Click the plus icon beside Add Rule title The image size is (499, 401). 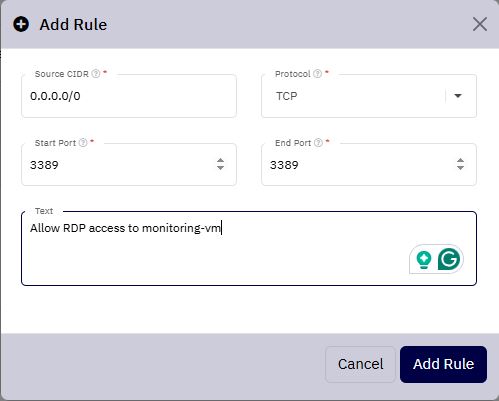pyautogui.click(x=21, y=24)
